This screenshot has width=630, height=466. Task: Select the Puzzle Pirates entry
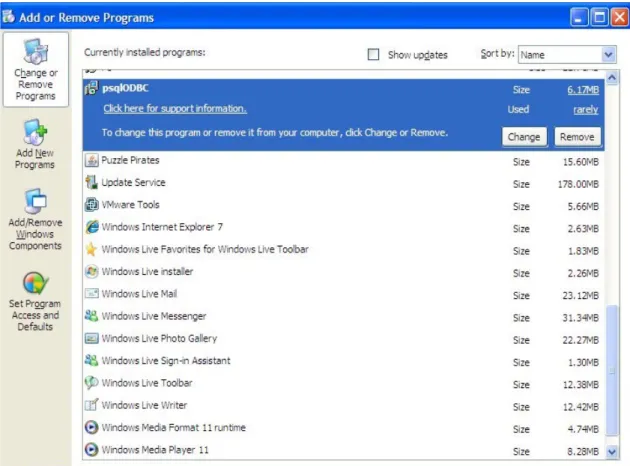[x=344, y=161]
